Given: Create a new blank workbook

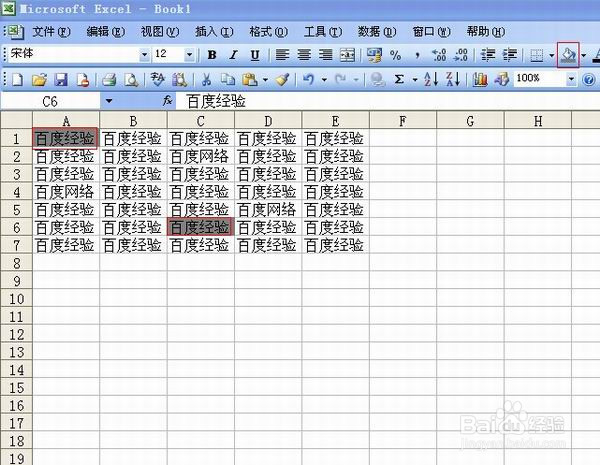Looking at the screenshot, I should 18,80.
